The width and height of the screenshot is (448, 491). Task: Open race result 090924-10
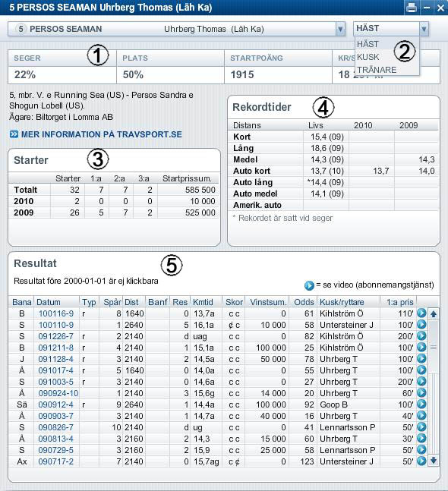click(x=58, y=393)
